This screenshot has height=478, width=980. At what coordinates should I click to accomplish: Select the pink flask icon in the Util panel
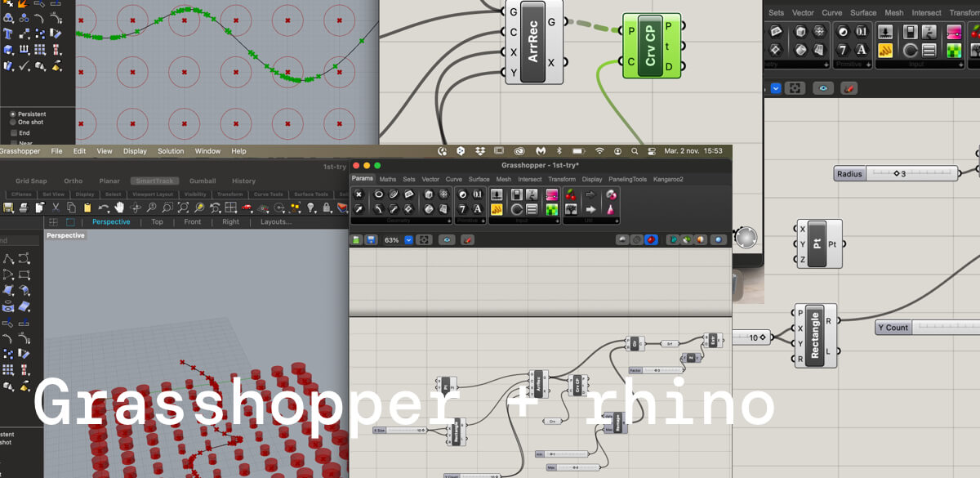click(609, 209)
